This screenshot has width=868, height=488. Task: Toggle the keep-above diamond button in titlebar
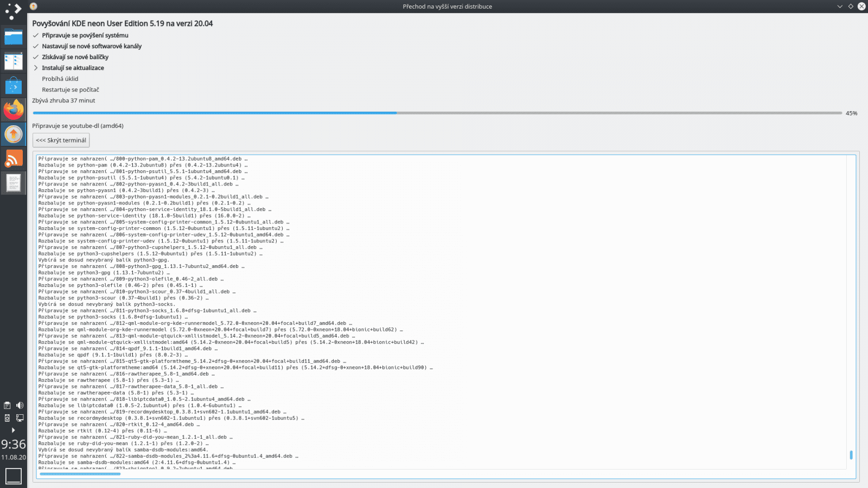(x=852, y=7)
